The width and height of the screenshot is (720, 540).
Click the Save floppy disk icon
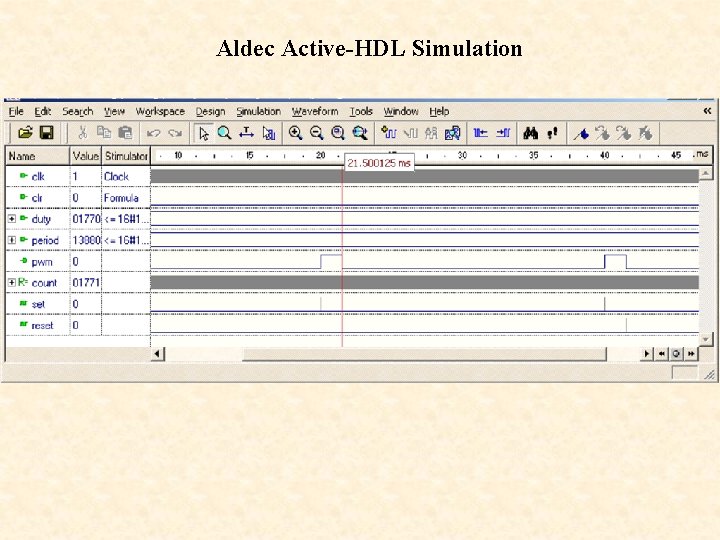pos(46,133)
